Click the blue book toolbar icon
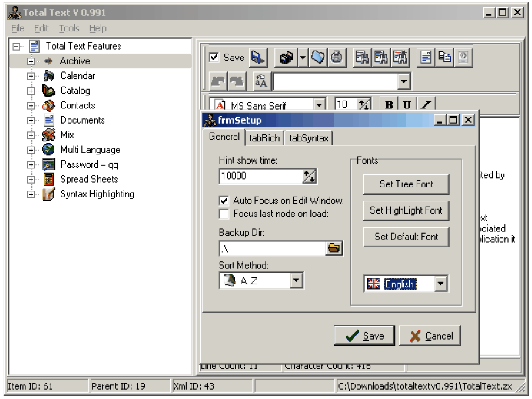This screenshot has width=532, height=399. click(318, 57)
